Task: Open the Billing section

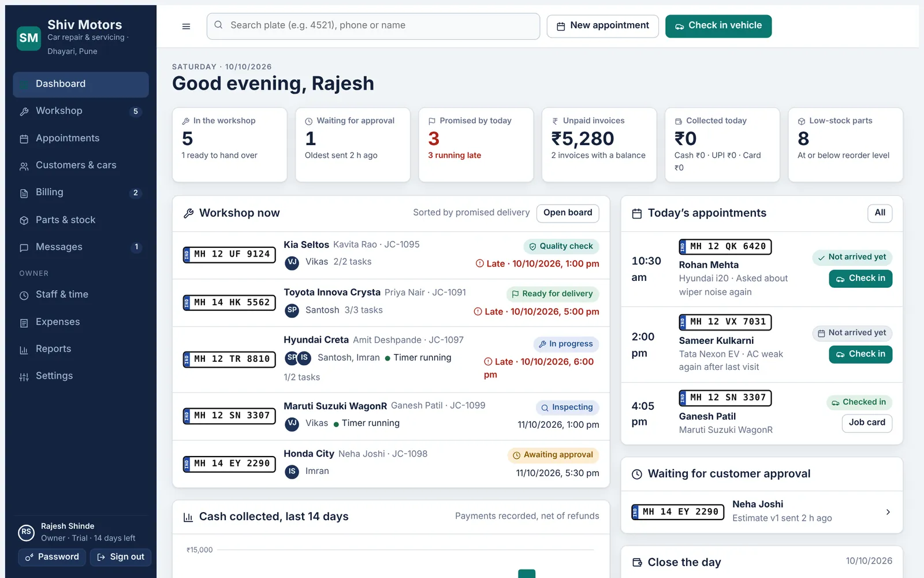Action: pyautogui.click(x=81, y=192)
